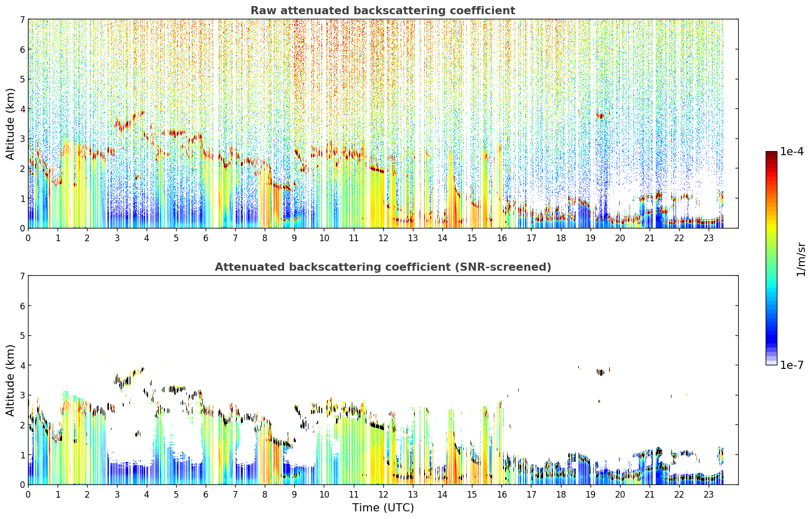Click the 1 km tick on the bottom plot
812x519 pixels.
tap(22, 455)
